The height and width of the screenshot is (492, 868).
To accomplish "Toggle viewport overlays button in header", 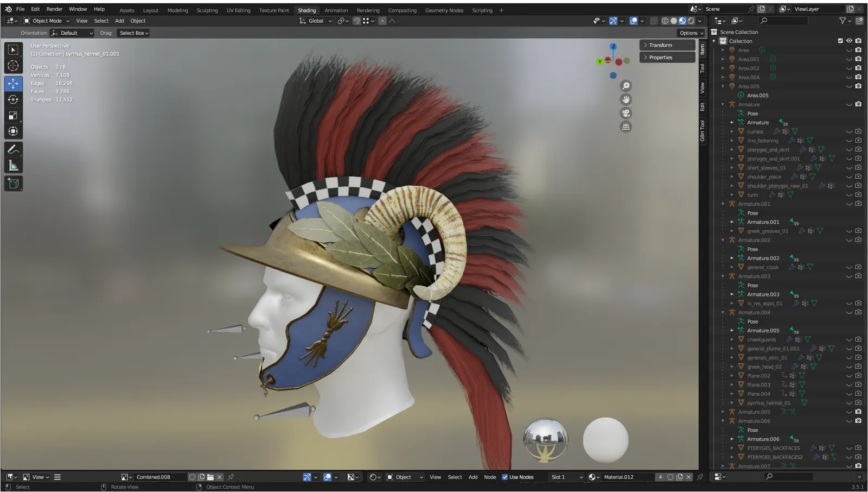I will pos(634,21).
